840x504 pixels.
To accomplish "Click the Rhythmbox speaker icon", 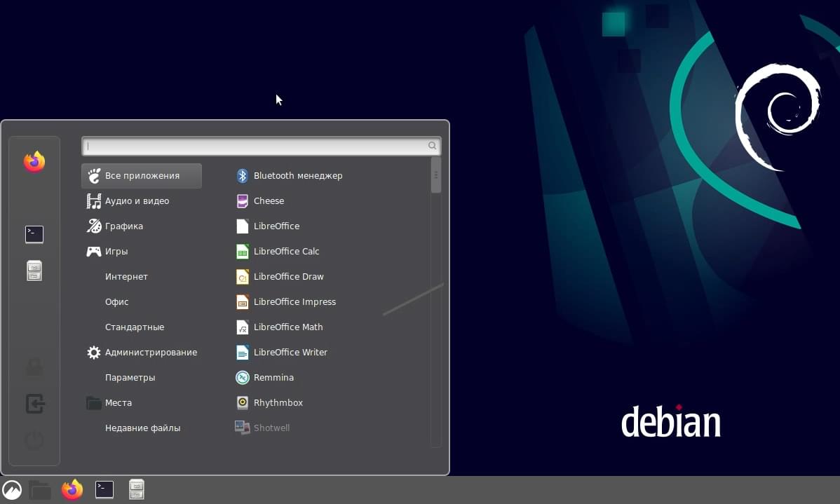I will (242, 403).
